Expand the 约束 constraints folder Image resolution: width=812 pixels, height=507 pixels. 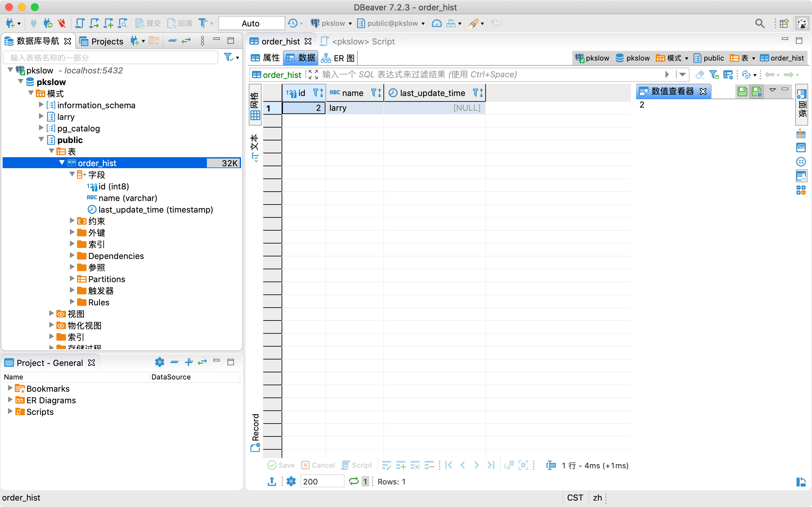tap(72, 221)
